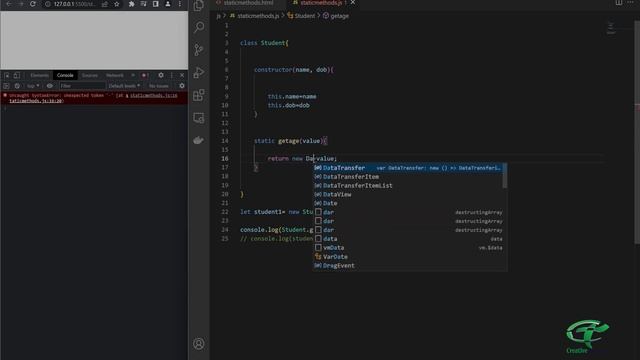640x360 pixels.
Task: Open the media control icon in browser toolbar
Action: coord(144,4)
